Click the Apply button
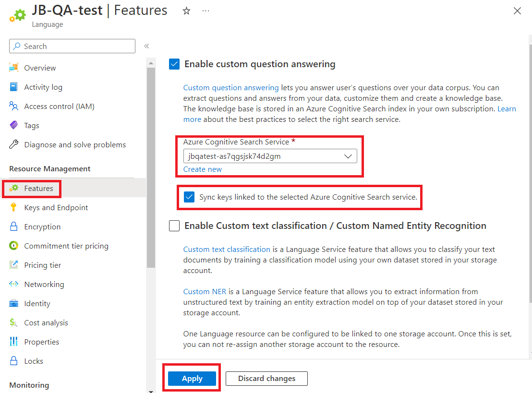Screen dimensions: 532x393 click(x=192, y=379)
